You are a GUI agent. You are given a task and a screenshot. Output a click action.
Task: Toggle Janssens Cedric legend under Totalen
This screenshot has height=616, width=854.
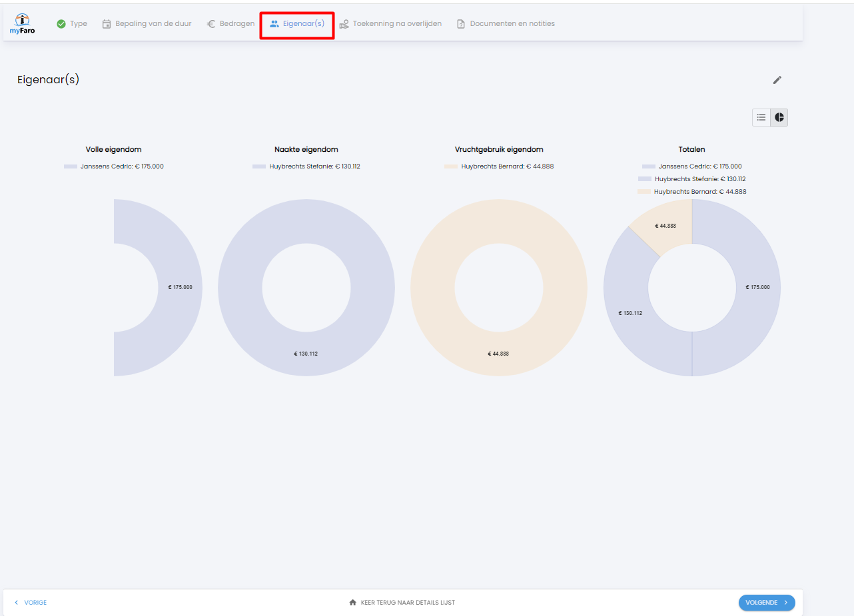tap(692, 166)
